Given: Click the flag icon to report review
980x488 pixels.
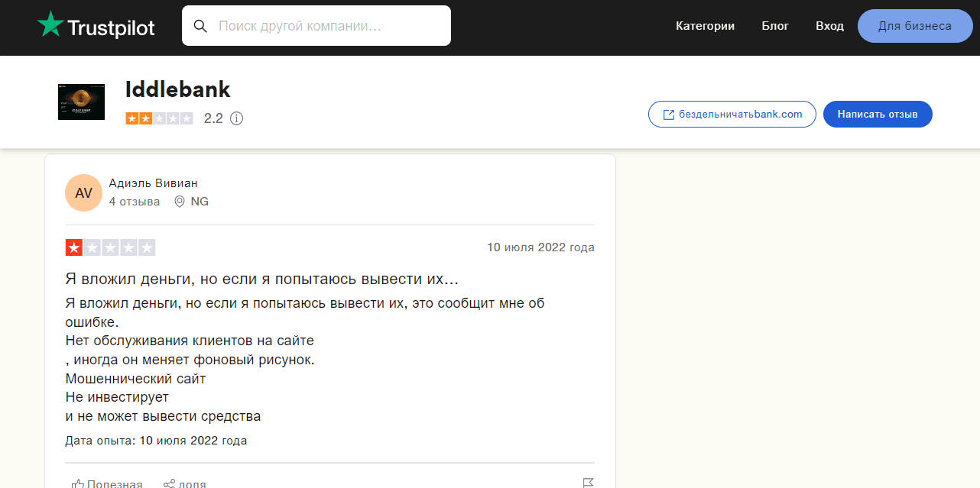Looking at the screenshot, I should (x=589, y=483).
